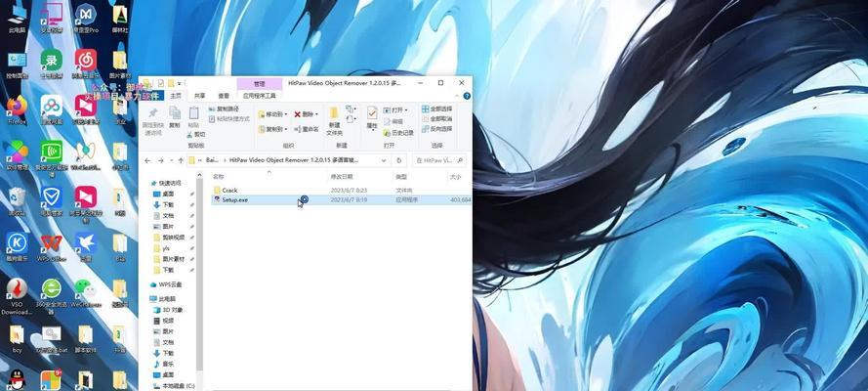Click the Up one level arrow
The height and width of the screenshot is (391, 868).
click(x=181, y=160)
